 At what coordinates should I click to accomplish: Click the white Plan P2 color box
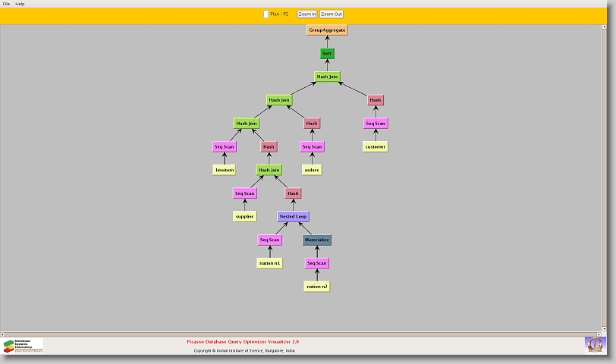pyautogui.click(x=266, y=14)
